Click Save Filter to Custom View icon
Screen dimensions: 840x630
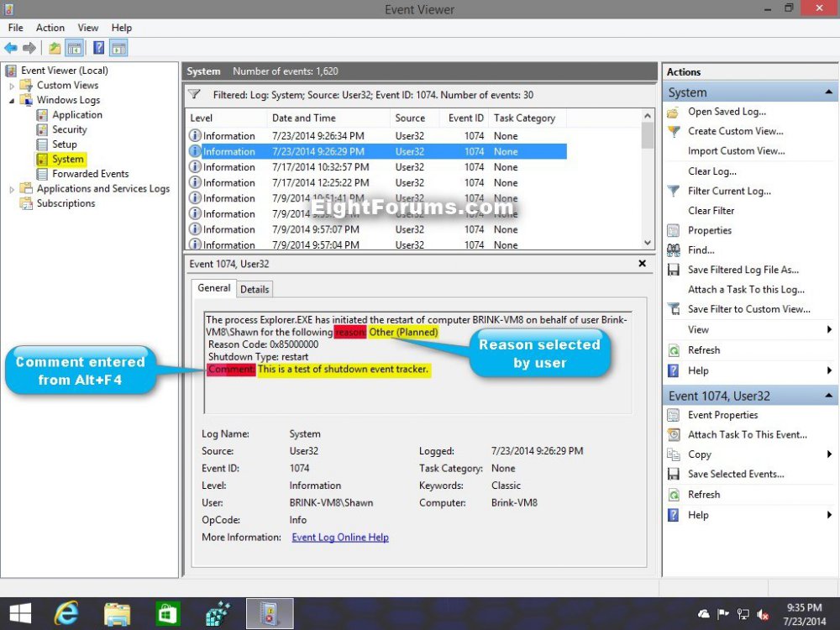pyautogui.click(x=674, y=309)
